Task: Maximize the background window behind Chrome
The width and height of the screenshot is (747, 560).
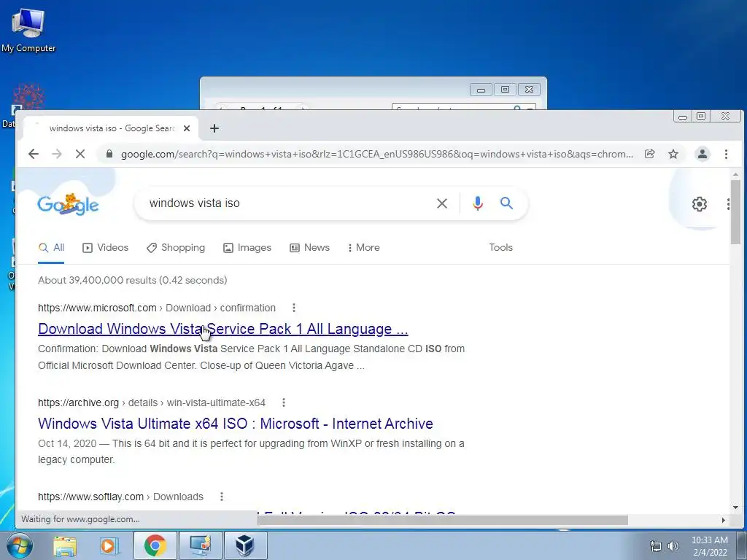Action: [505, 90]
